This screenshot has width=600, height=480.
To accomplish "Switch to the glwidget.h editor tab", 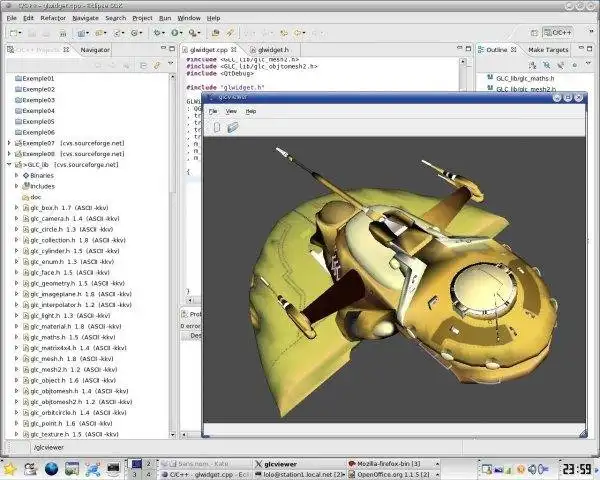I will point(270,49).
